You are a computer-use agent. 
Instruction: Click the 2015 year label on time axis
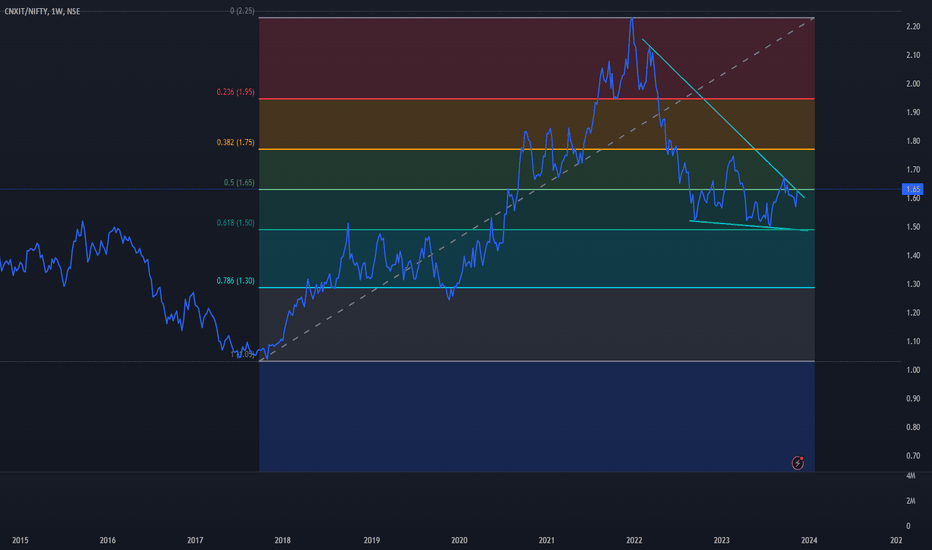20,540
